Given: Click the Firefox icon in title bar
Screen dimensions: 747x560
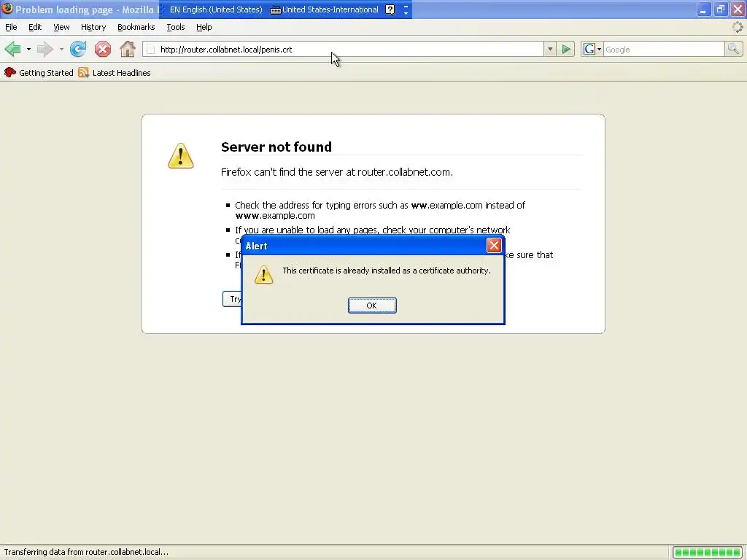Looking at the screenshot, I should tap(7, 9).
